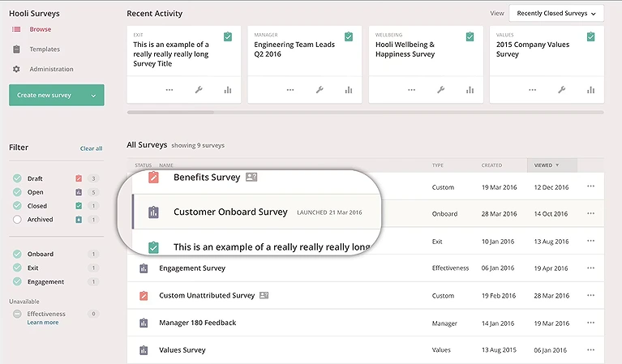This screenshot has width=622, height=364.
Task: Open Custom Unattributed Survey row options menu
Action: pyautogui.click(x=590, y=295)
